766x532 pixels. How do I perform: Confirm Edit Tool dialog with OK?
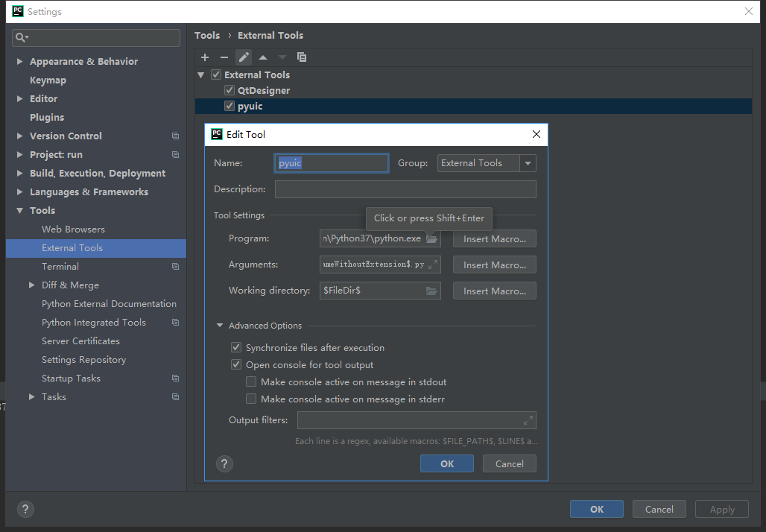pos(446,463)
